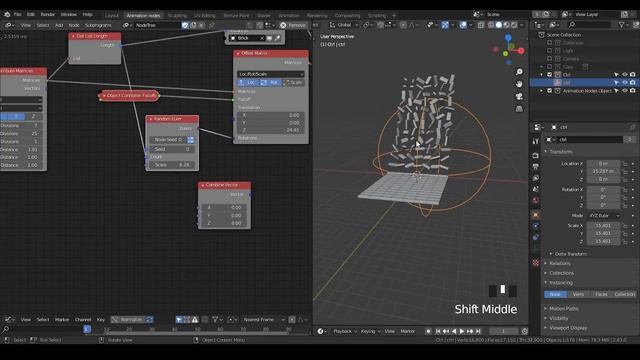Toggle viewport gizmo display button

point(445,25)
